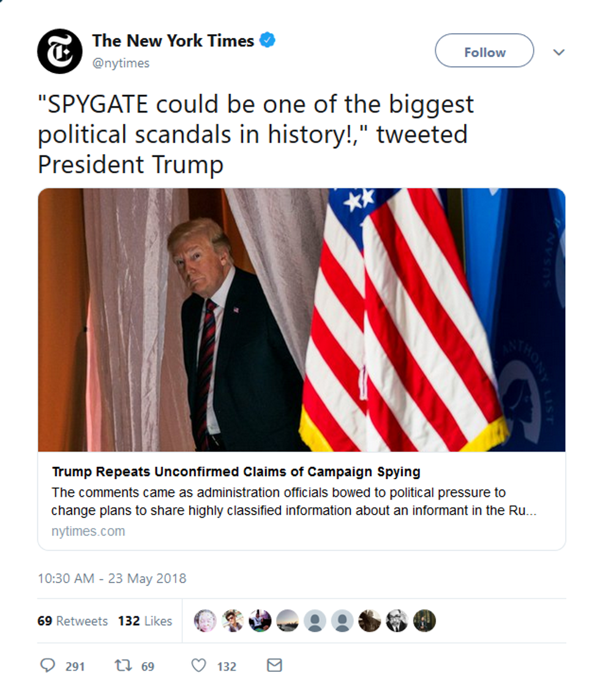Click the New York Times profile avatar

point(61,50)
